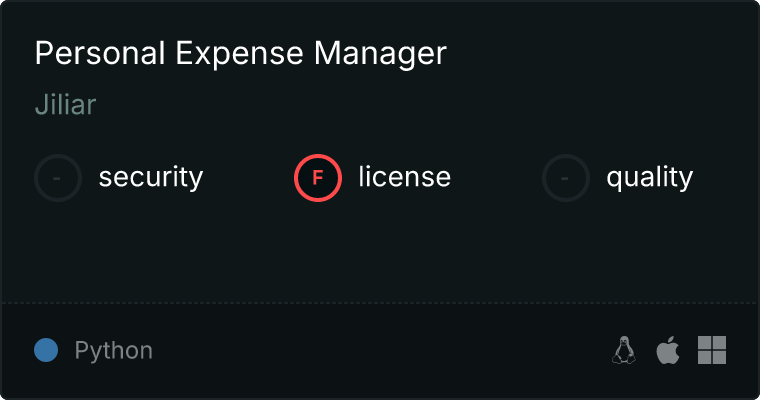Select the security label text
This screenshot has height=400, width=760.
(150, 178)
